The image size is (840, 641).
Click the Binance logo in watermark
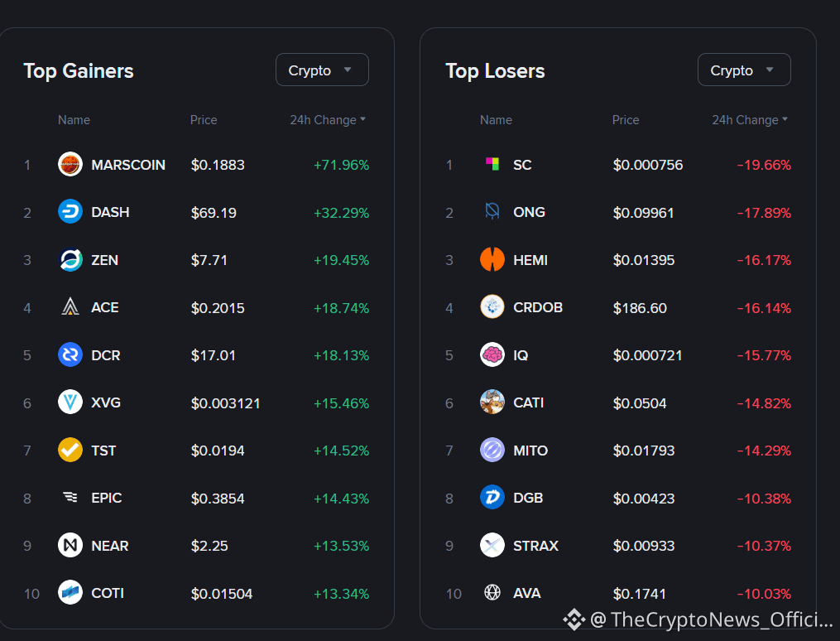click(574, 619)
